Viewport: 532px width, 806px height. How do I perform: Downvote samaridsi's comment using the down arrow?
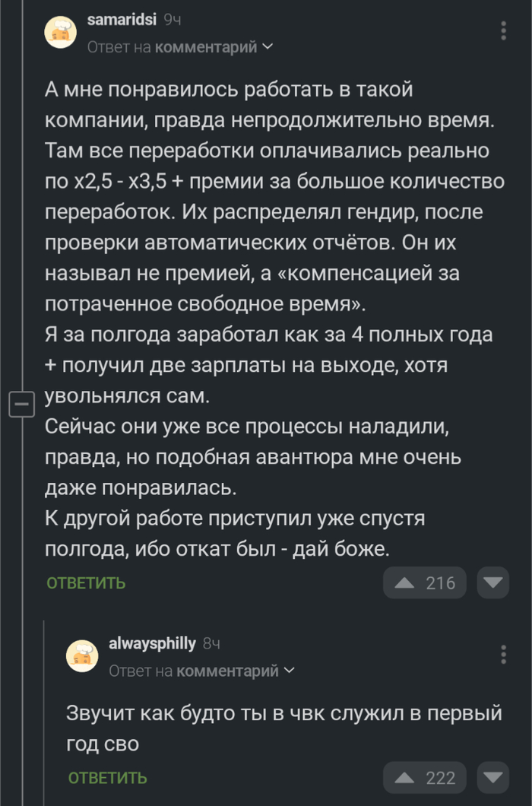click(x=492, y=582)
